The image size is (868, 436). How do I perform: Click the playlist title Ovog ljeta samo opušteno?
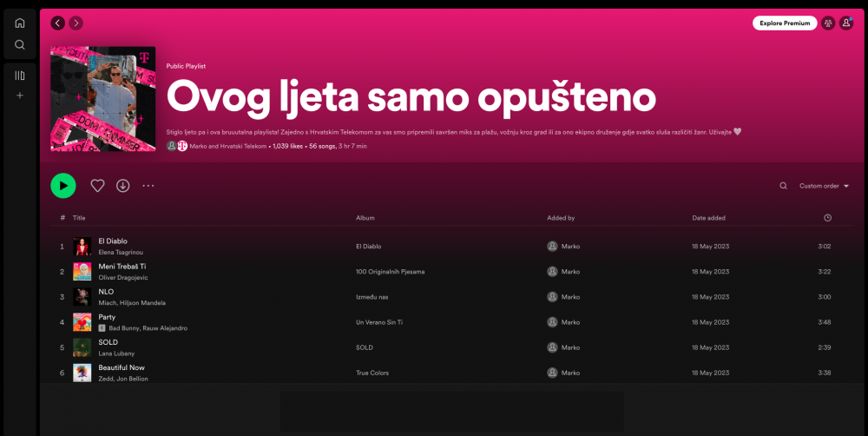(411, 97)
